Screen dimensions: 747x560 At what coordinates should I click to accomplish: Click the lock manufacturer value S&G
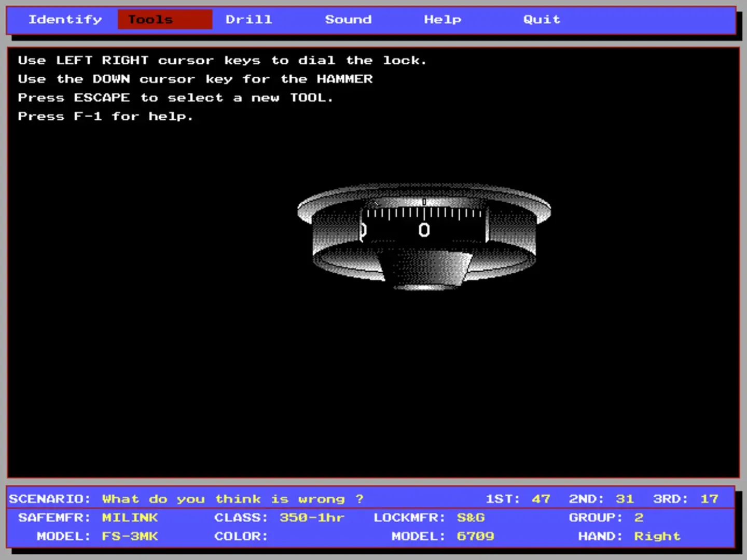click(x=471, y=517)
